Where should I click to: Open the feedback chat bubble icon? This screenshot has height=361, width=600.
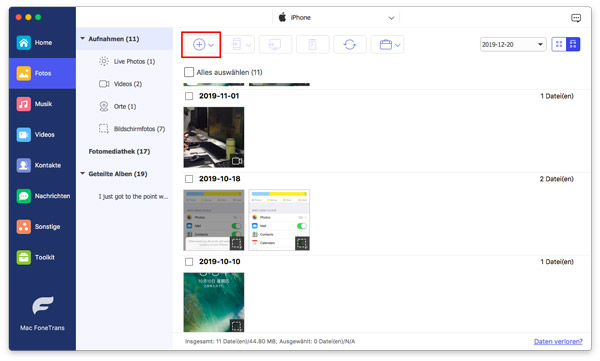coord(576,18)
